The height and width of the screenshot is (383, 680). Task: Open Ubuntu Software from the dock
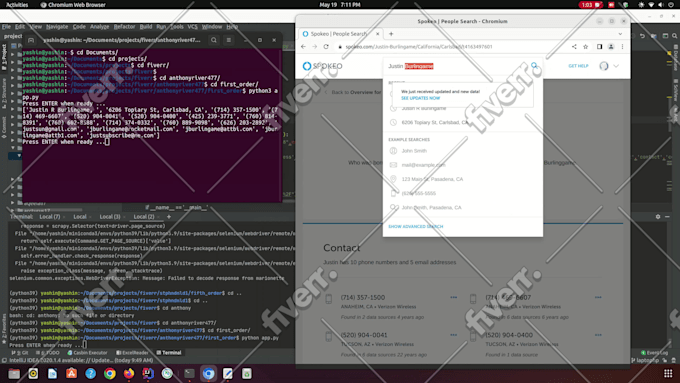72,373
